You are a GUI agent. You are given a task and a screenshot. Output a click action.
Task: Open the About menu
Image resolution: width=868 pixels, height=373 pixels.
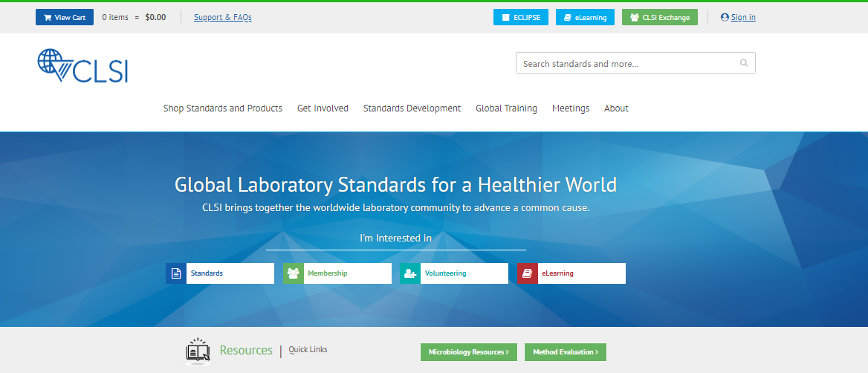click(616, 108)
